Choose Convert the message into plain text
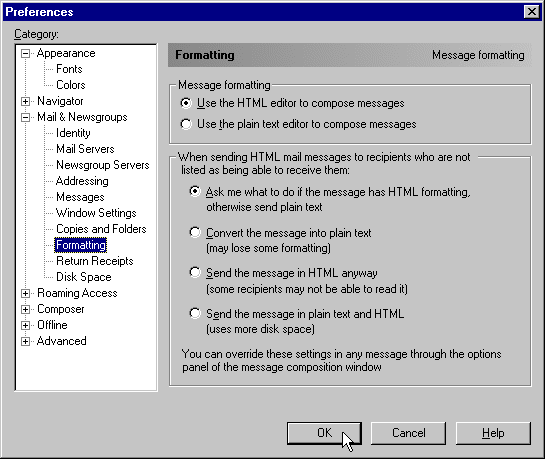This screenshot has width=545, height=459. pyautogui.click(x=195, y=232)
